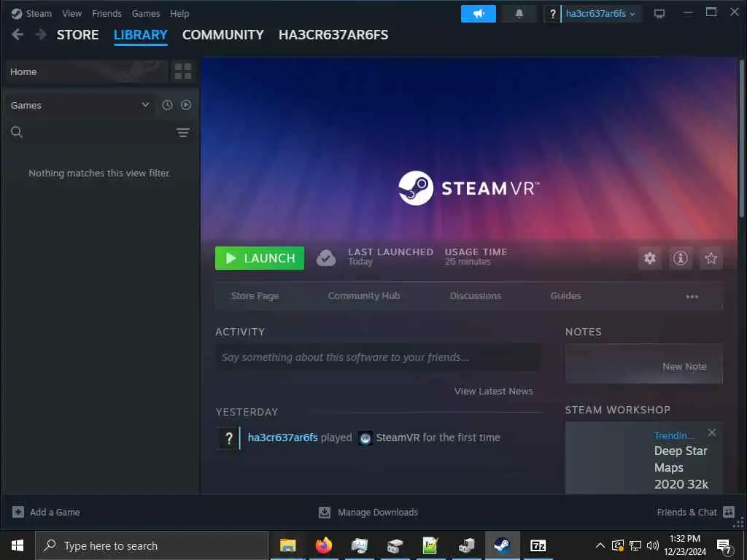Switch to Big Picture mode monitor icon

(659, 14)
